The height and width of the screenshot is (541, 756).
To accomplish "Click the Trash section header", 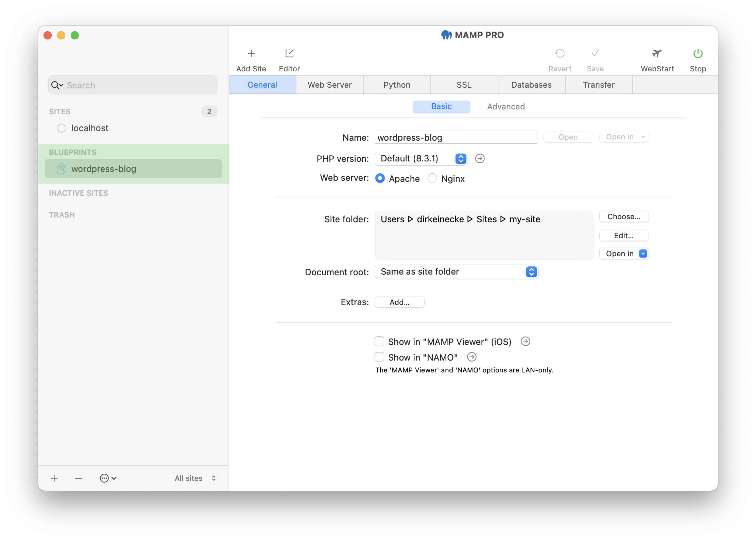I will pyautogui.click(x=62, y=215).
